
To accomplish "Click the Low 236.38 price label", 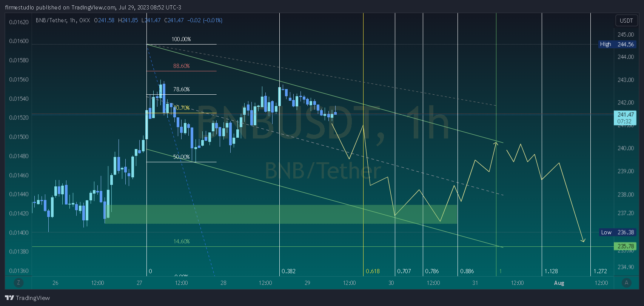I will tap(618, 232).
